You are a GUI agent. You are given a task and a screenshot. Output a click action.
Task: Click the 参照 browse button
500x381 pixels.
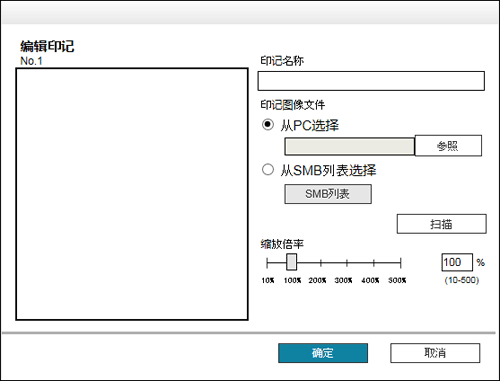coord(448,145)
